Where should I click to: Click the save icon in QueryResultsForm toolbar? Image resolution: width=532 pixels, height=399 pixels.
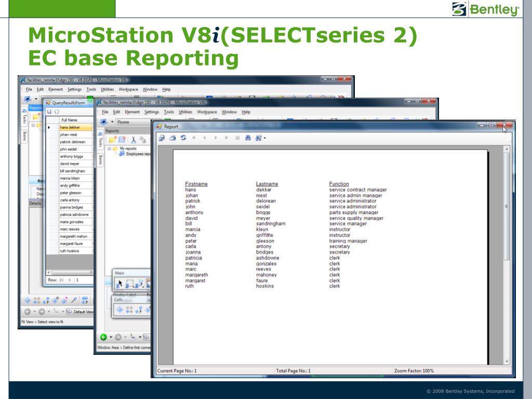[49, 112]
